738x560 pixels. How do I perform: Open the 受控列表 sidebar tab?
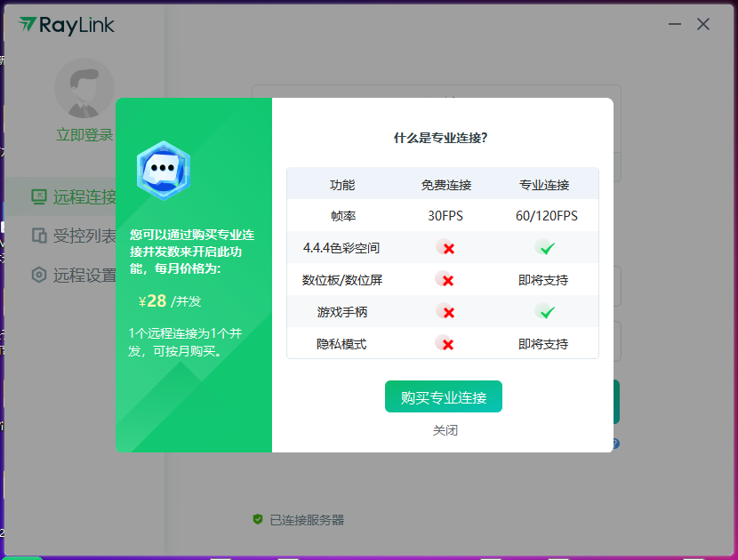(84, 236)
